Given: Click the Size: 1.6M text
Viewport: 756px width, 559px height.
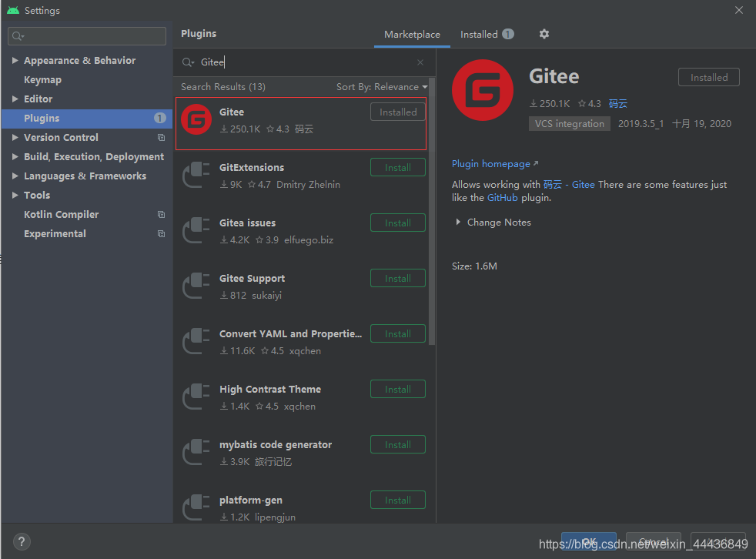Looking at the screenshot, I should point(474,266).
